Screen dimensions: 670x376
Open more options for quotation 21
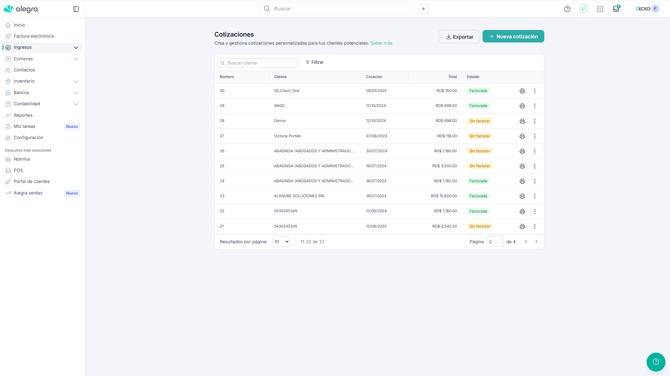[x=535, y=226]
